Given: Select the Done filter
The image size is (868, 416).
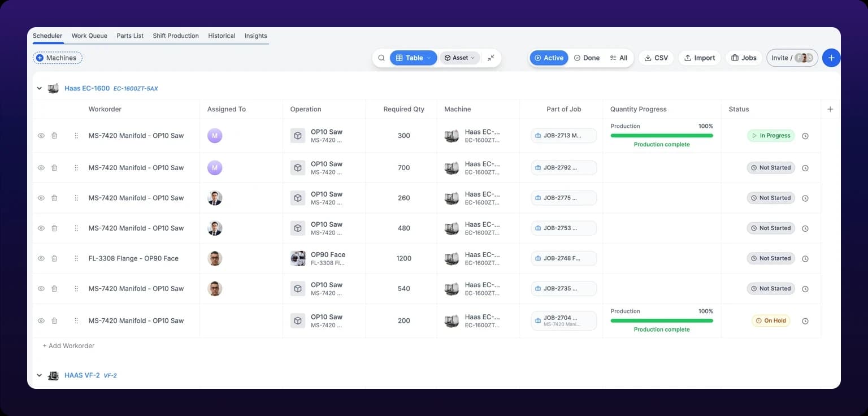Looking at the screenshot, I should click(x=587, y=58).
